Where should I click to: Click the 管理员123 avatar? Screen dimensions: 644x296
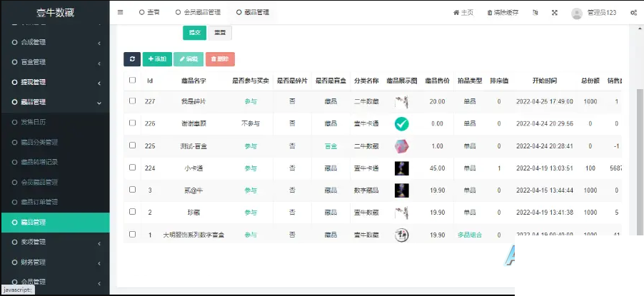pos(577,13)
